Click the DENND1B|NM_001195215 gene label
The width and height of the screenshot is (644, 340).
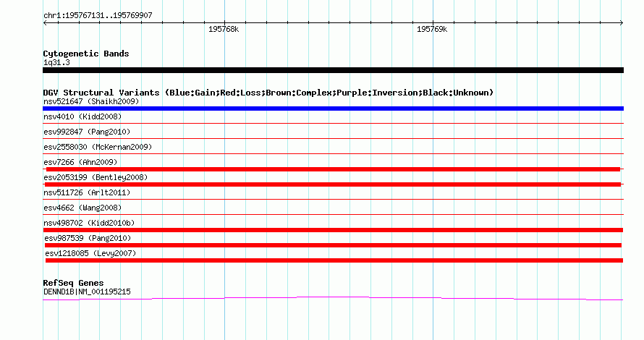[x=87, y=292]
